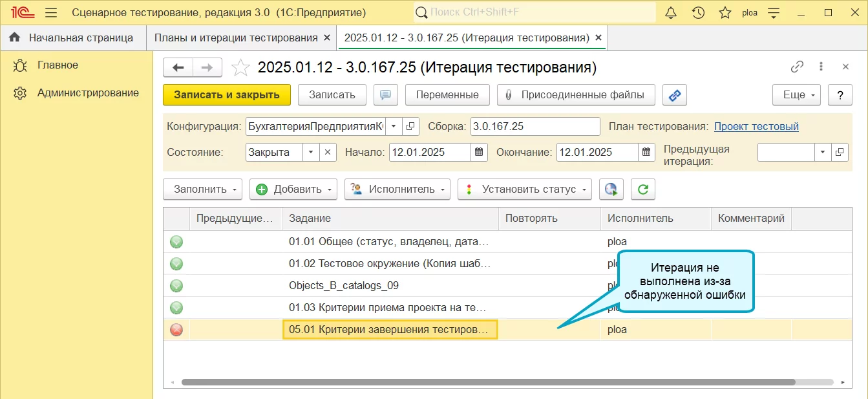Click the globe run icon button
Screen dimensions: 868x399
point(611,189)
